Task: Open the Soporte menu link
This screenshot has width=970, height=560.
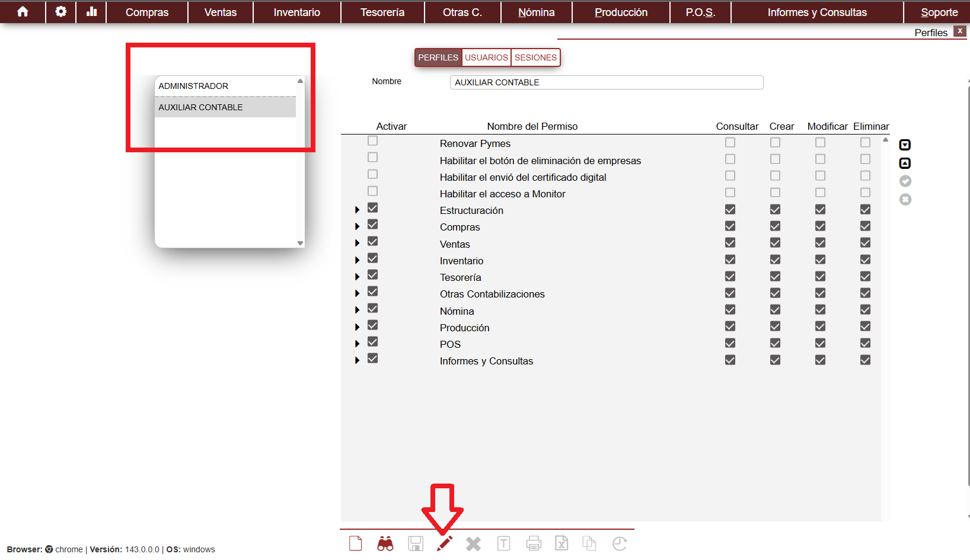Action: pyautogui.click(x=939, y=12)
